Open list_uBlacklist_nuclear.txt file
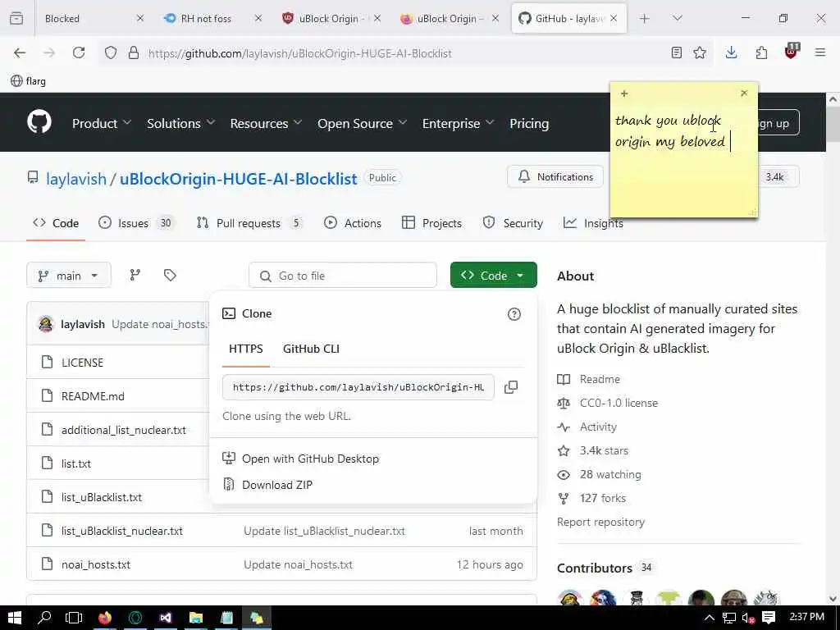 click(x=122, y=531)
